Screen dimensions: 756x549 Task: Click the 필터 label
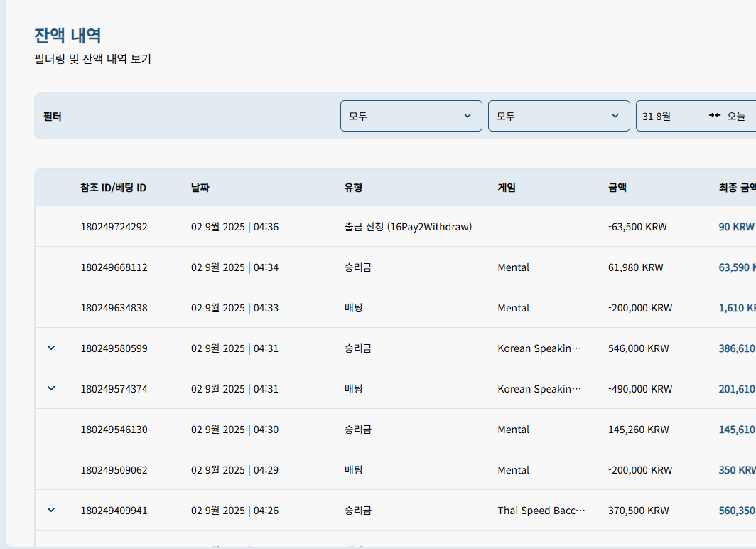point(52,116)
